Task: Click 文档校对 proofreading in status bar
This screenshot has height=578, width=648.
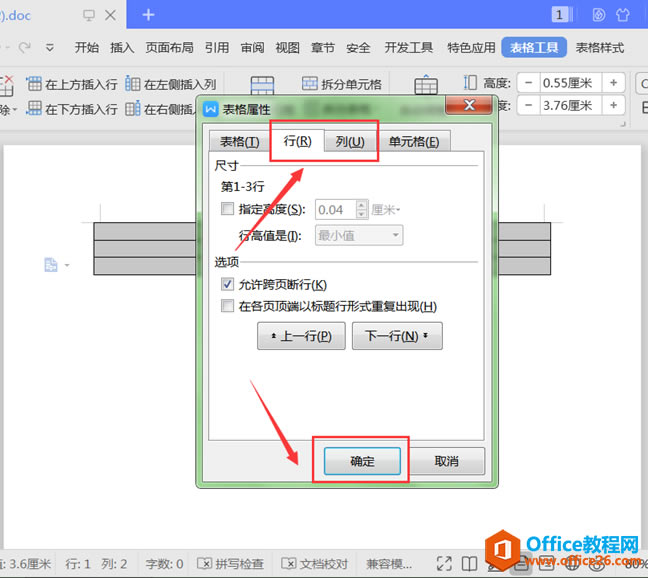Action: tap(314, 564)
